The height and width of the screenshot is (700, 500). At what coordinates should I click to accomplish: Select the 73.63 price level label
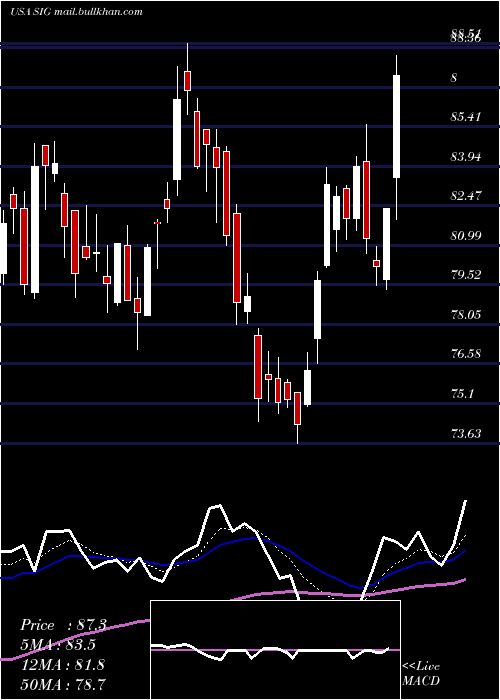coord(466,433)
